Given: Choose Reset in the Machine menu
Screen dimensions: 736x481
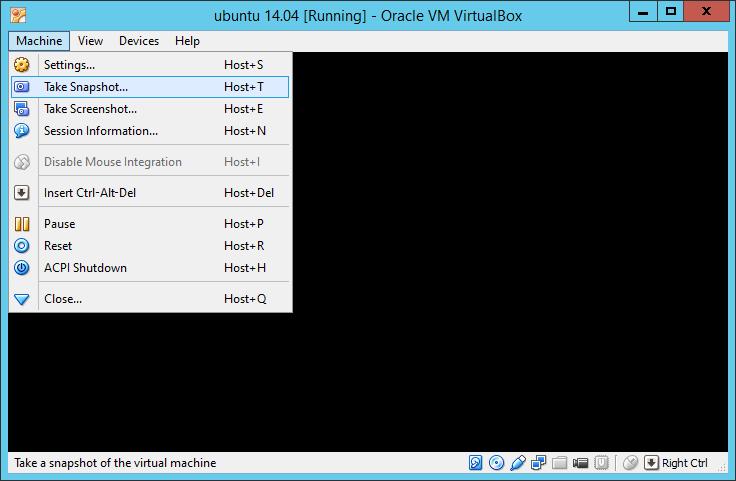Looking at the screenshot, I should click(150, 246).
